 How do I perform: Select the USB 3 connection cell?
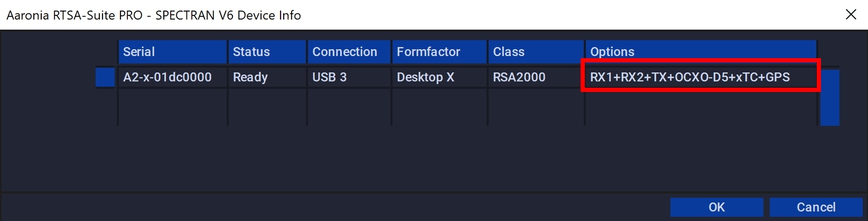tap(349, 77)
